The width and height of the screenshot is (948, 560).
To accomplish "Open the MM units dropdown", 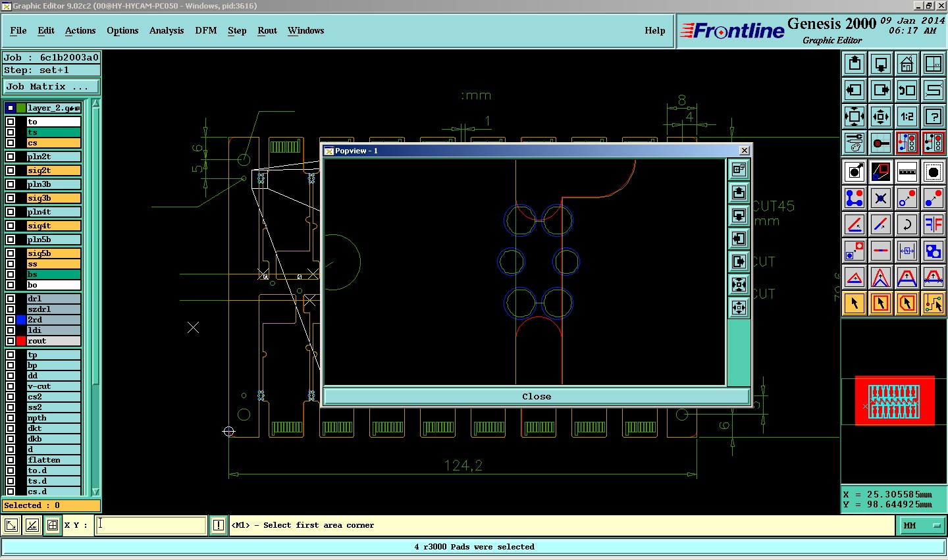I will click(x=920, y=525).
